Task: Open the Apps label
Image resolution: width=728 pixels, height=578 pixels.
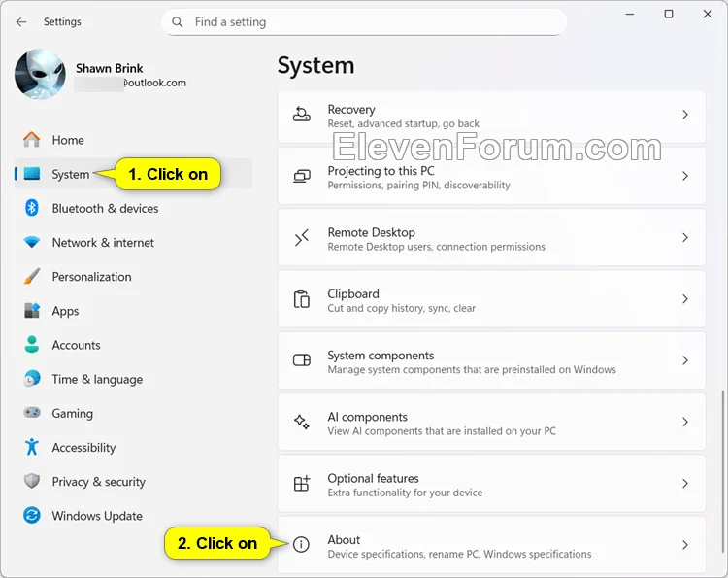Action: 65,311
